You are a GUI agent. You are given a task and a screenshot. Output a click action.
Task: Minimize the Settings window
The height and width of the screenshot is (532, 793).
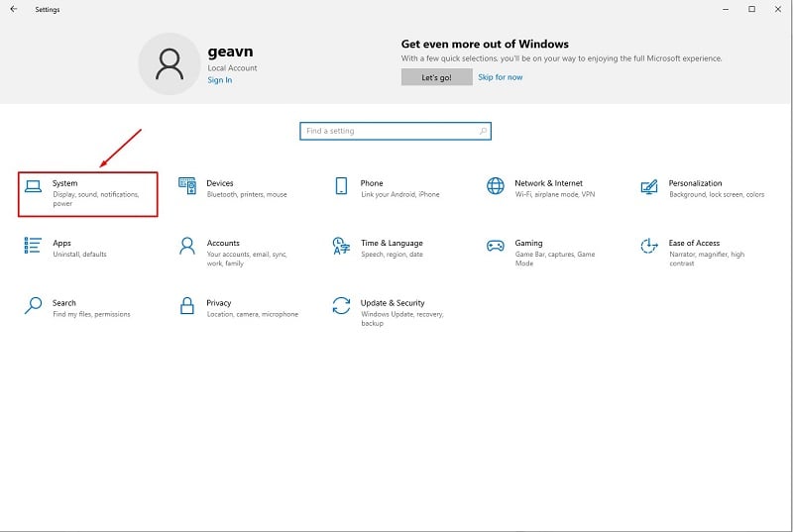coord(726,9)
